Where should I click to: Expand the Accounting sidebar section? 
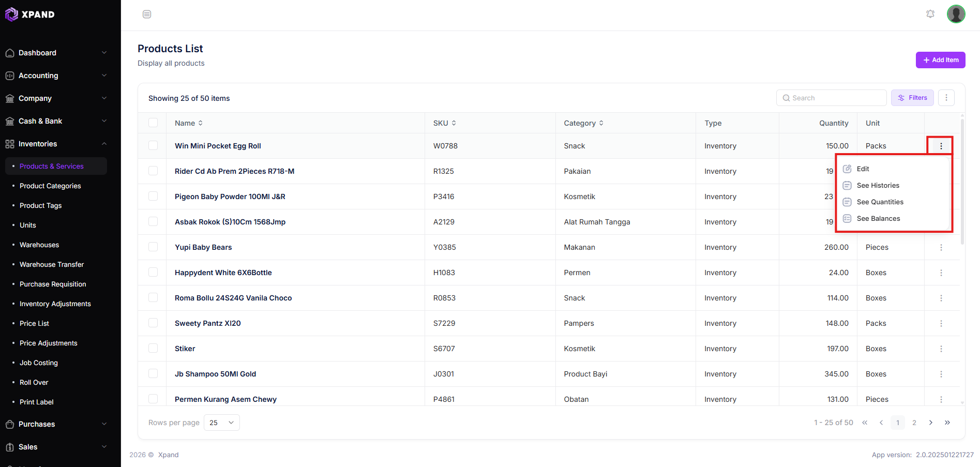click(56, 76)
